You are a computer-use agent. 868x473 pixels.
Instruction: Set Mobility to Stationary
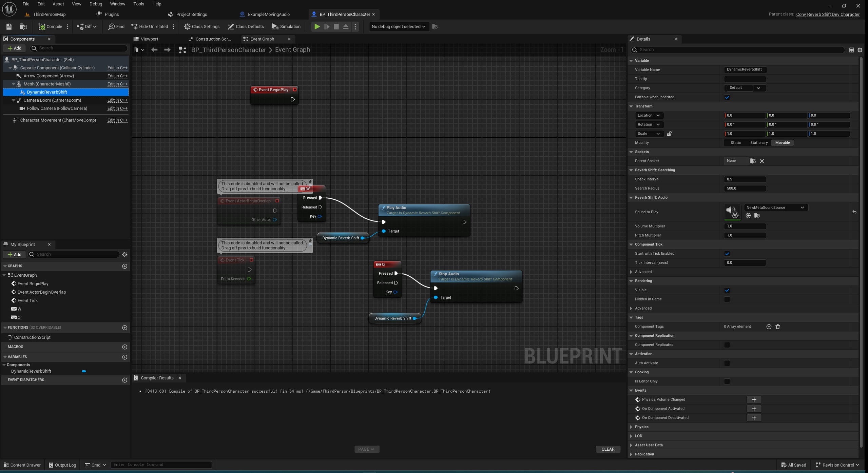click(x=758, y=143)
